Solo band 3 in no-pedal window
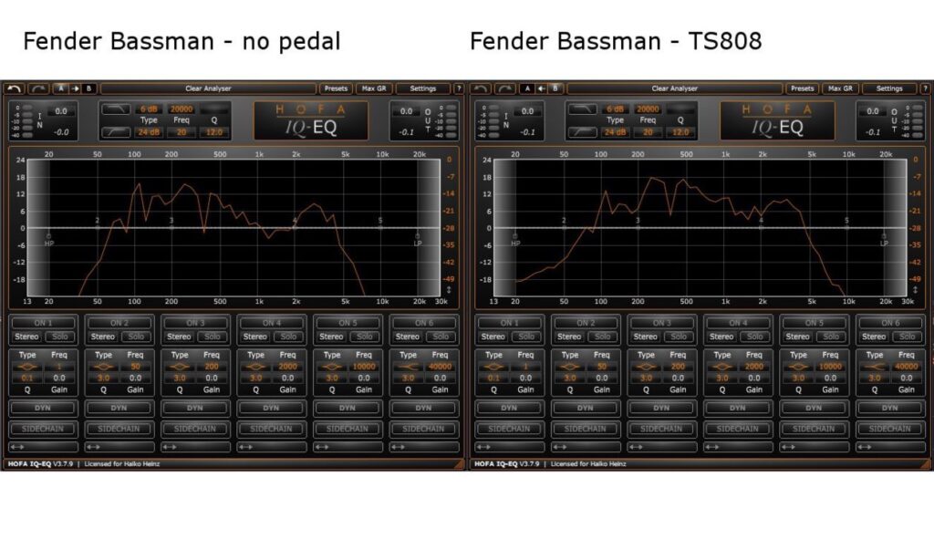 (213, 337)
